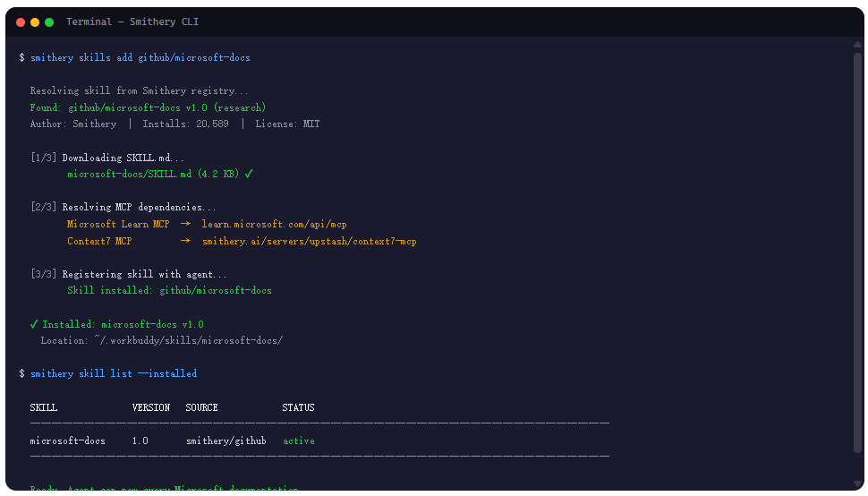Click the 'Installed: microsoft-docs v1.0' text
The height and width of the screenshot is (496, 868).
[x=123, y=324]
